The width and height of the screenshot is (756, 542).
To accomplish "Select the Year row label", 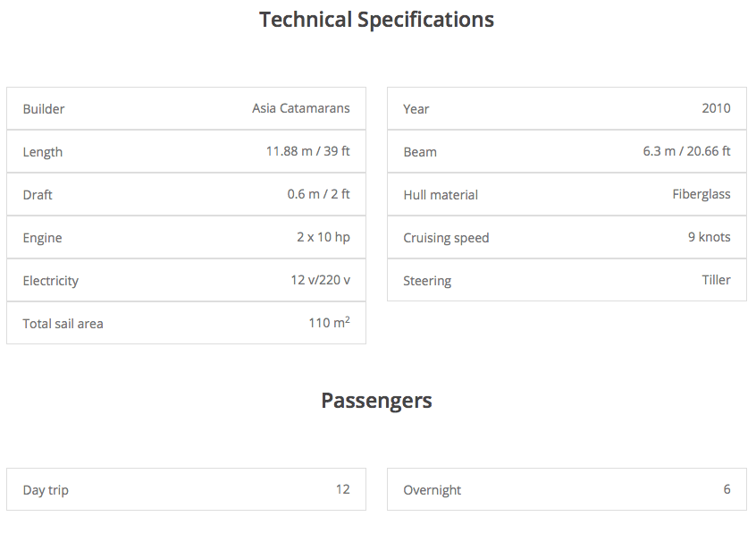I will 416,109.
